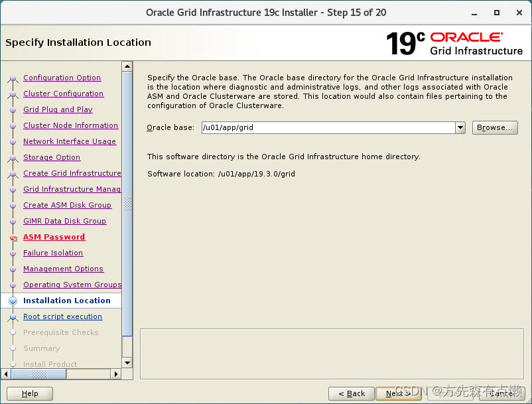532x404 pixels.
Task: Go Back to the previous step
Action: point(352,393)
